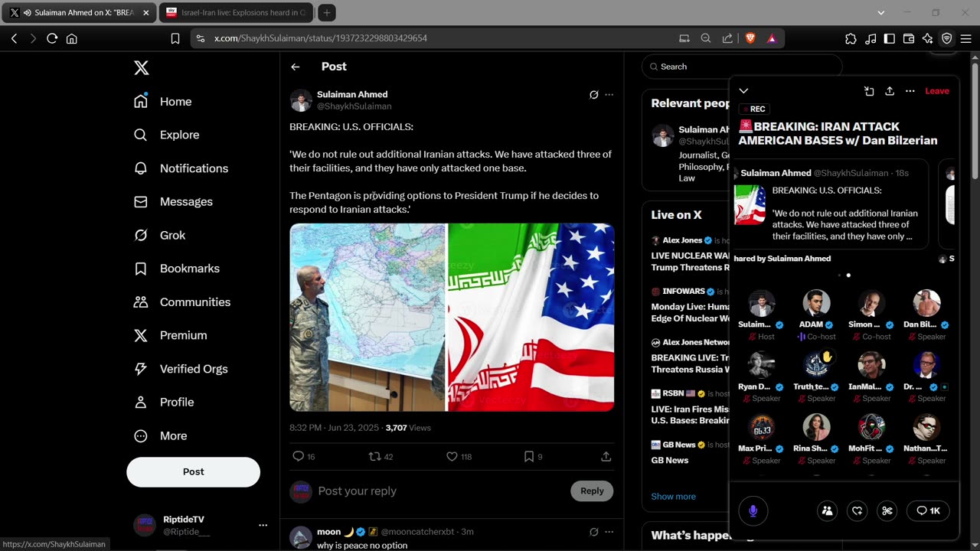Share the post via the share icon
The height and width of the screenshot is (551, 980).
click(606, 456)
